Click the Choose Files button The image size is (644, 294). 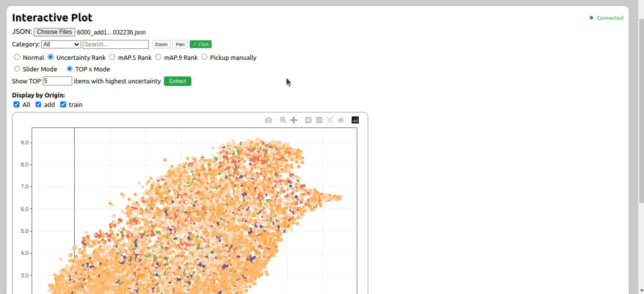point(54,32)
